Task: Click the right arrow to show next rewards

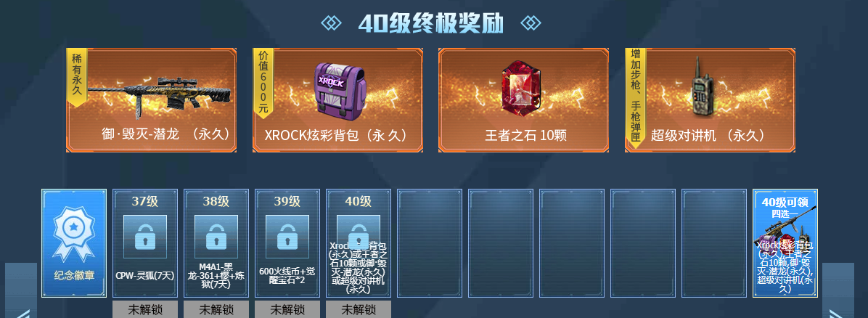Action: (x=838, y=290)
